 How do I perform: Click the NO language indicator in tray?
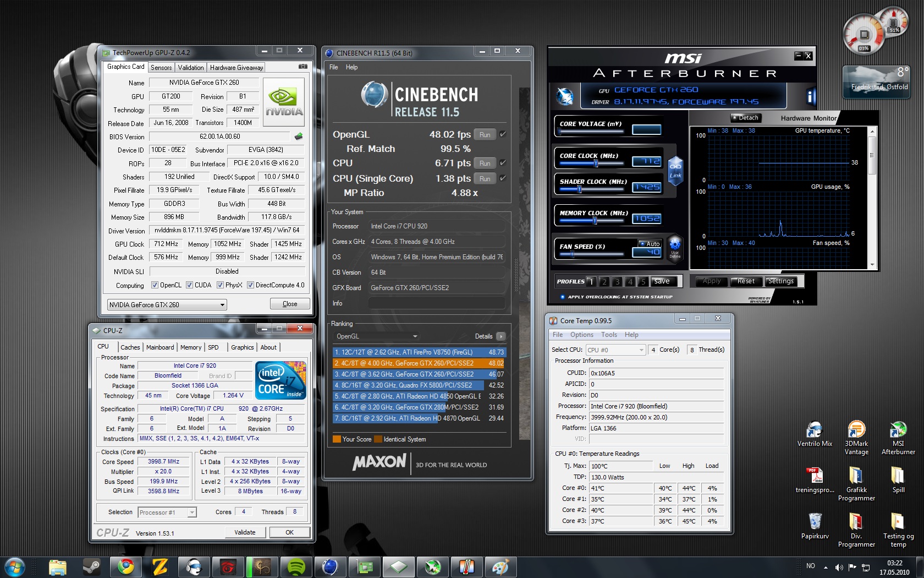pyautogui.click(x=811, y=566)
